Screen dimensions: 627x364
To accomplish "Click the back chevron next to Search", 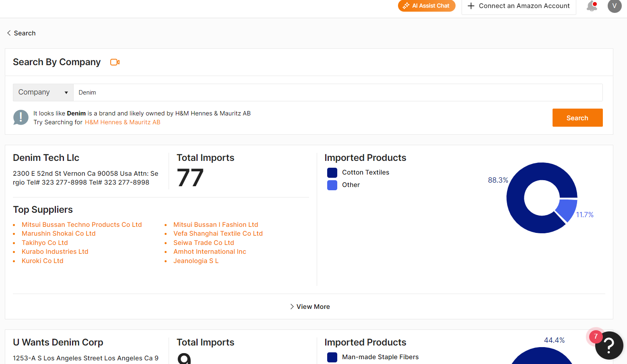I will (x=8, y=33).
